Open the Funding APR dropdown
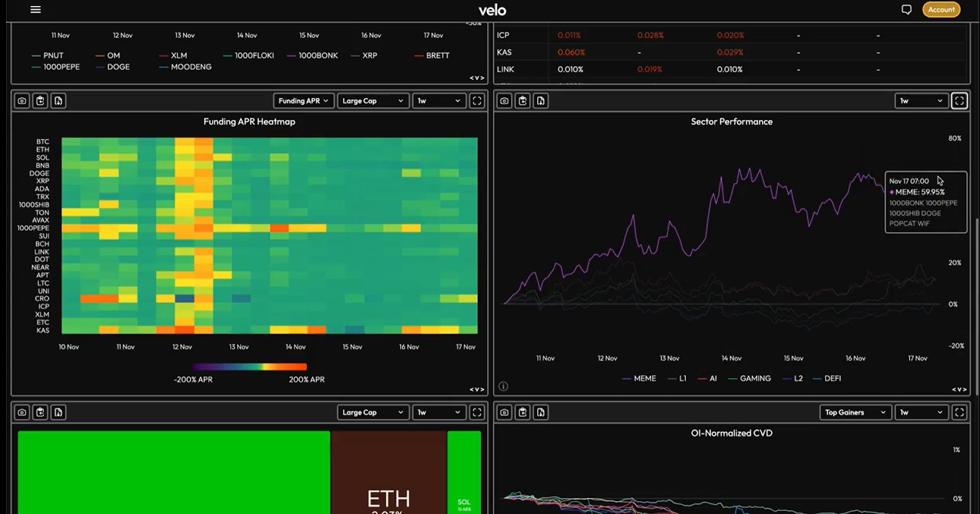Image resolution: width=980 pixels, height=514 pixels. pos(304,101)
